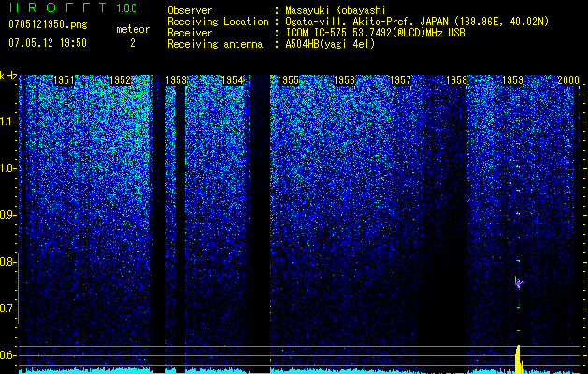Viewport: 588px width, 374px height.
Task: Select antenna text A504HB(yagi 4el)
Action: pos(330,44)
